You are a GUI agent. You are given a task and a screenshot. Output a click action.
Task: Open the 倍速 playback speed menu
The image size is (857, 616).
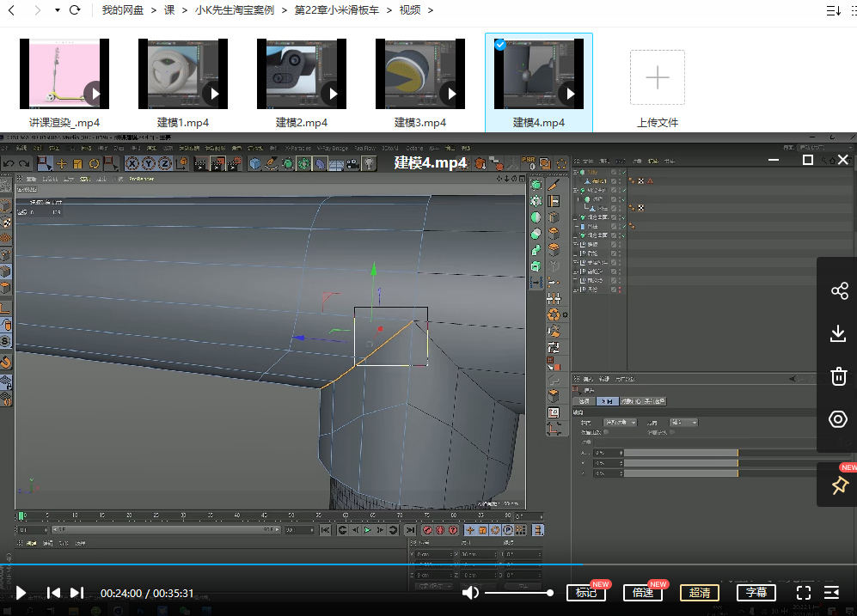tap(643, 593)
